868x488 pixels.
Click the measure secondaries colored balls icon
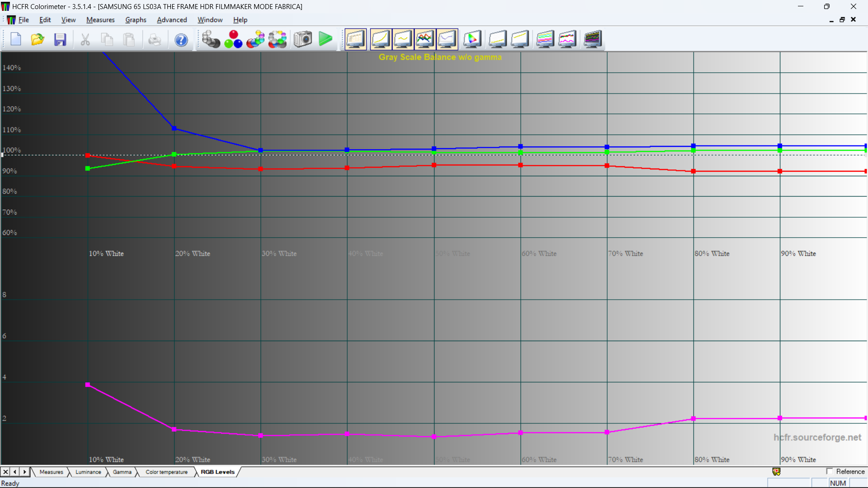255,39
